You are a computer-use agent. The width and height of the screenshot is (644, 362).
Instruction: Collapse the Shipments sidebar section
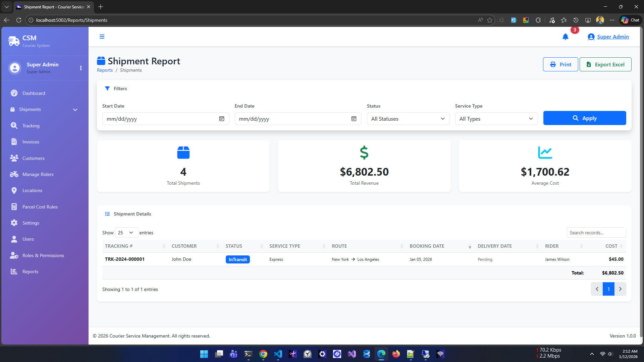pyautogui.click(x=75, y=109)
